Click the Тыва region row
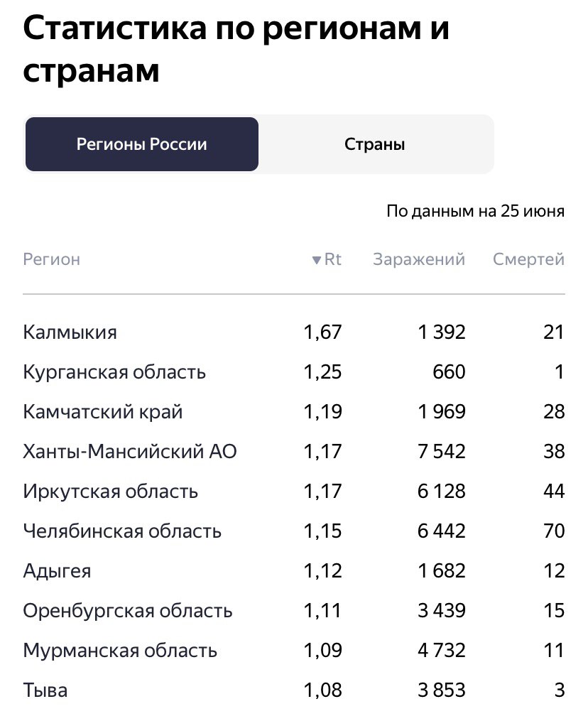588x721 pixels. [x=45, y=690]
